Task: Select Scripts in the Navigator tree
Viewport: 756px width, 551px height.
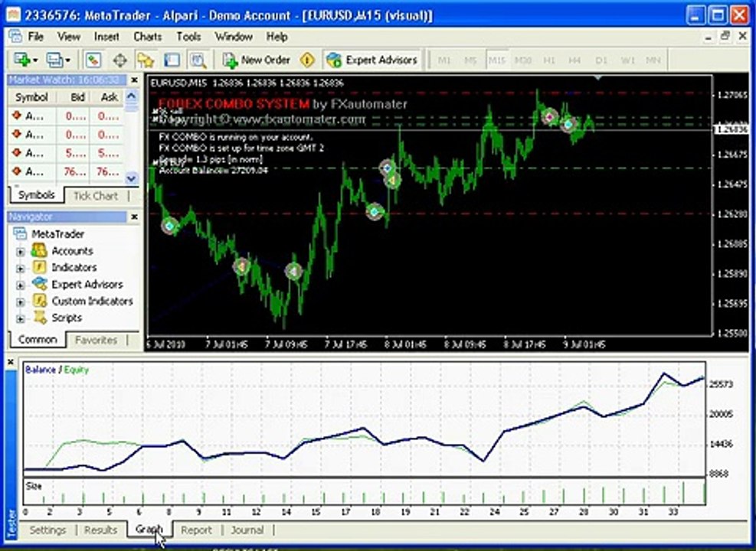Action: (x=67, y=318)
